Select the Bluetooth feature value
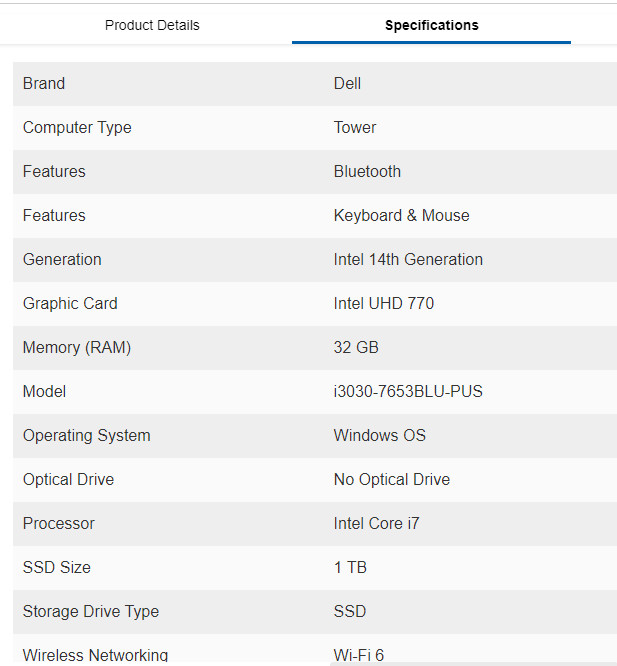The width and height of the screenshot is (617, 666). [x=367, y=172]
